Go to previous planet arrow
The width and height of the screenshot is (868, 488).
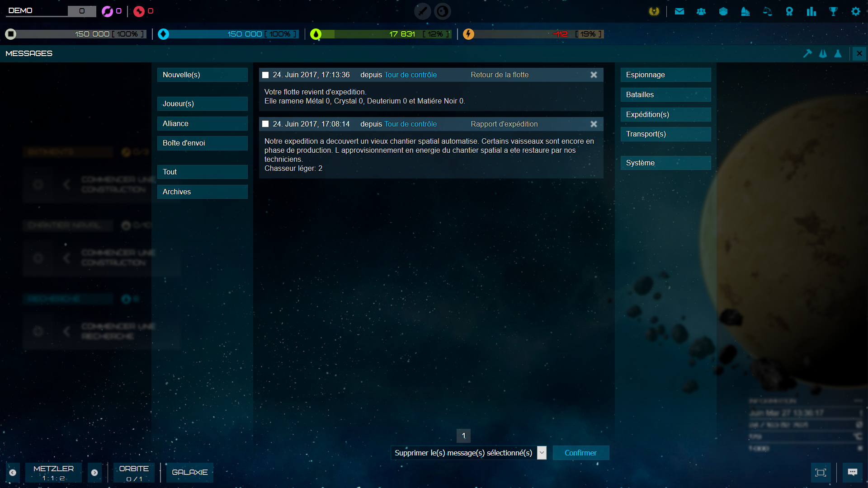coord(13,473)
